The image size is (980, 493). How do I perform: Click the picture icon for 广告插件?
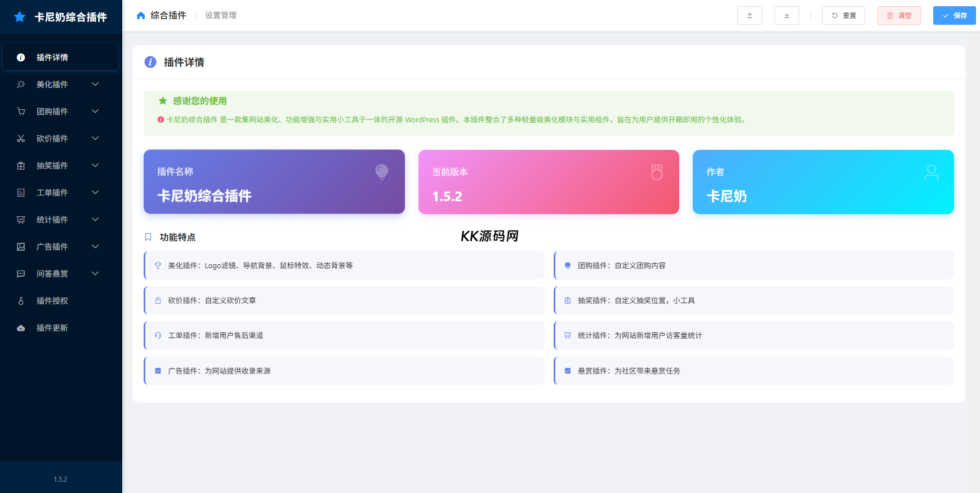point(21,247)
